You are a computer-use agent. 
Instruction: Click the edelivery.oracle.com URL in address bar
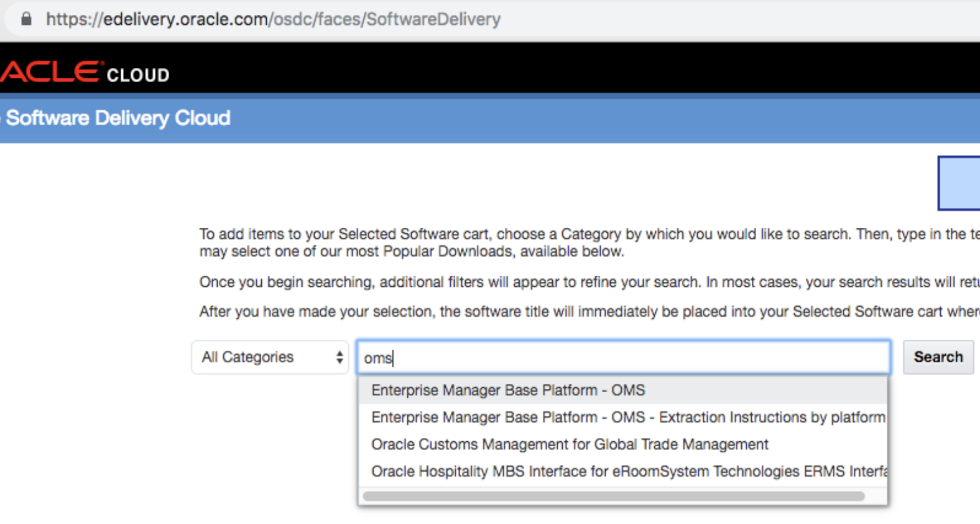273,19
